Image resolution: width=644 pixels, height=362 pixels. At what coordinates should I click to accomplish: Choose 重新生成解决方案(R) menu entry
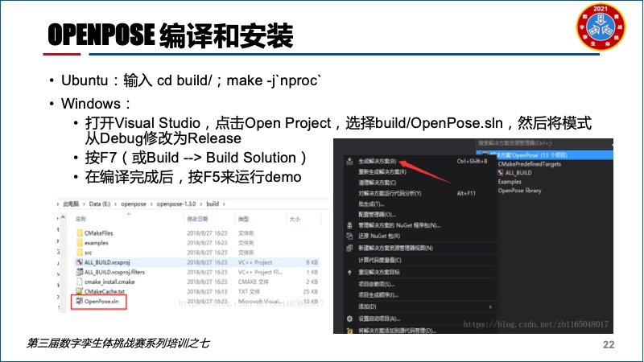point(382,172)
